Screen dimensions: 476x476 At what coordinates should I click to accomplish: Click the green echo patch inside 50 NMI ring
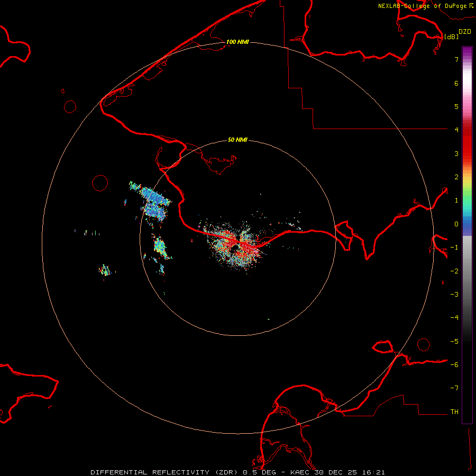tap(161, 248)
